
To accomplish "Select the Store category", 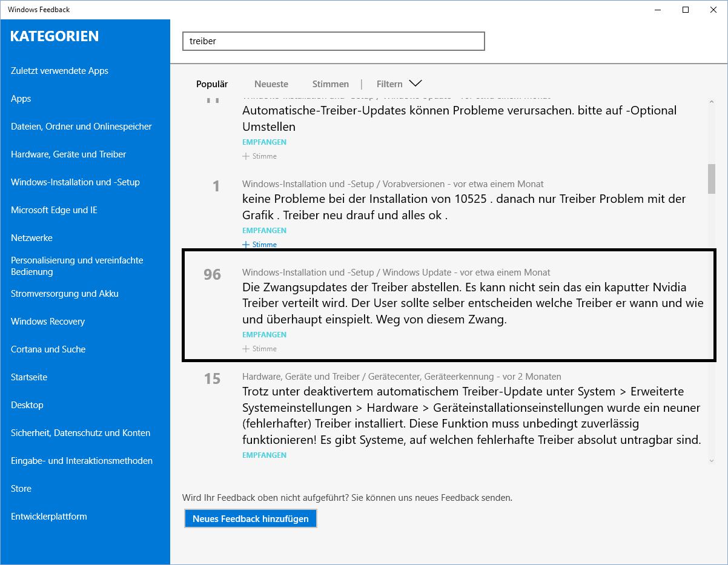I will click(21, 489).
